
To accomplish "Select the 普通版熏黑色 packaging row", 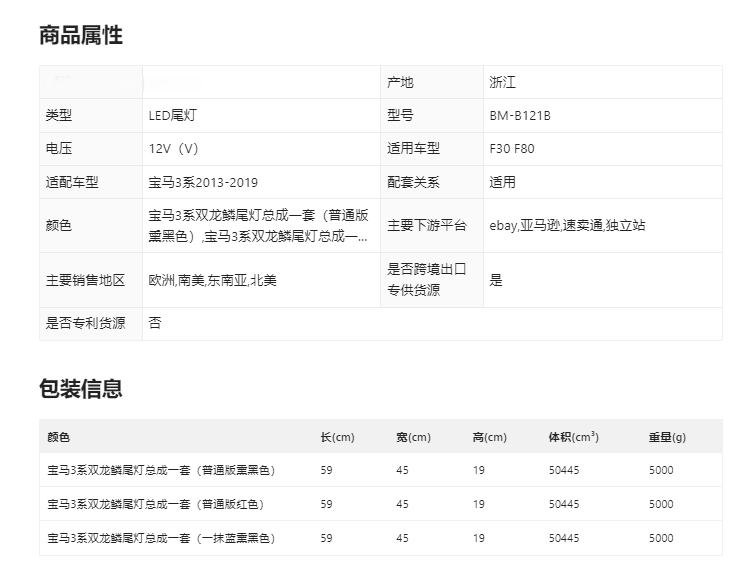I will point(160,470).
